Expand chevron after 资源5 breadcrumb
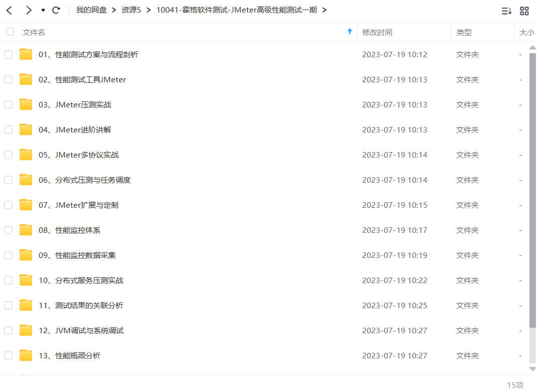537x392 pixels. pyautogui.click(x=148, y=10)
